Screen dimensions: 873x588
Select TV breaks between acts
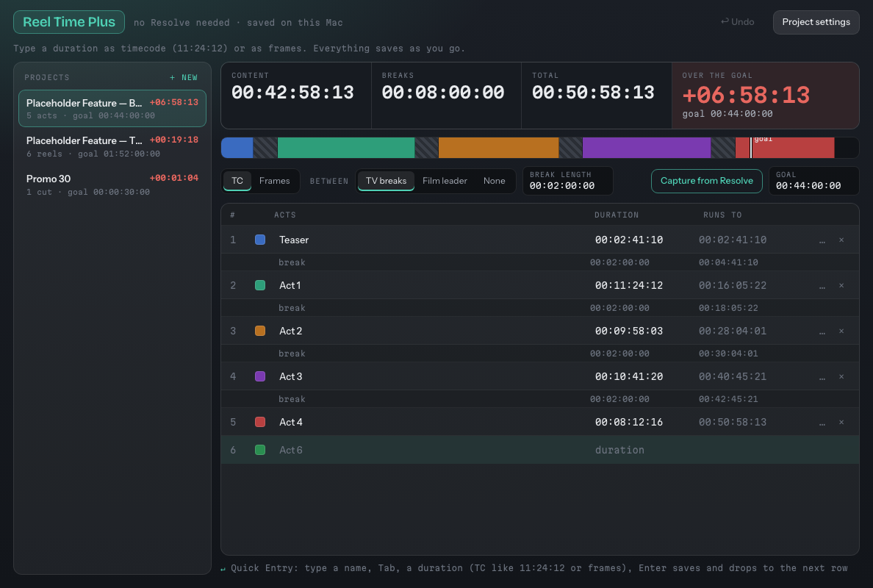[386, 181]
